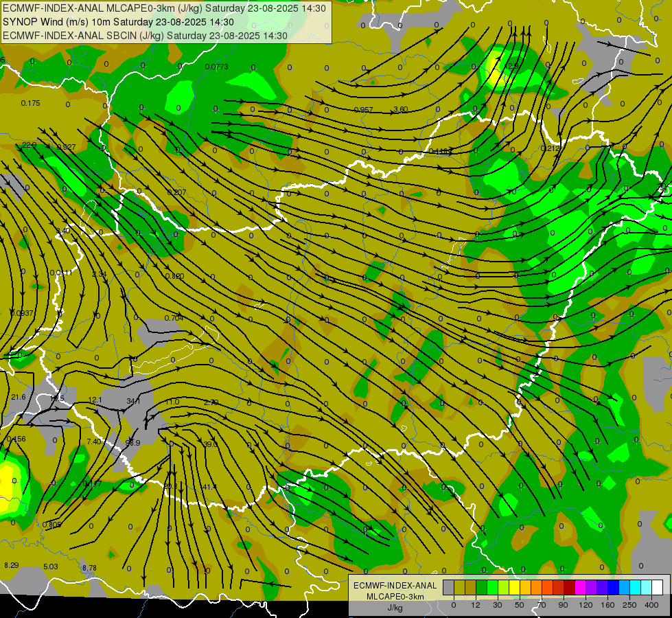
Task: Click the map value '11.0'
Action: point(172,402)
